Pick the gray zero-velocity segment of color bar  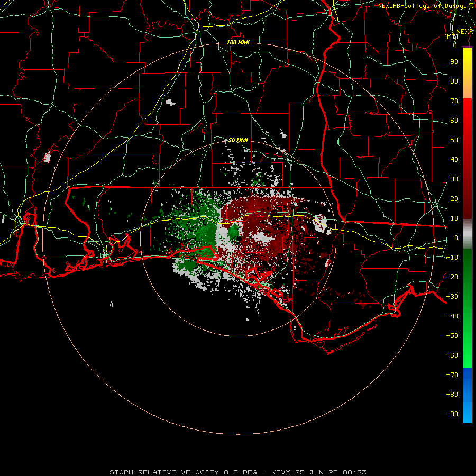click(467, 234)
